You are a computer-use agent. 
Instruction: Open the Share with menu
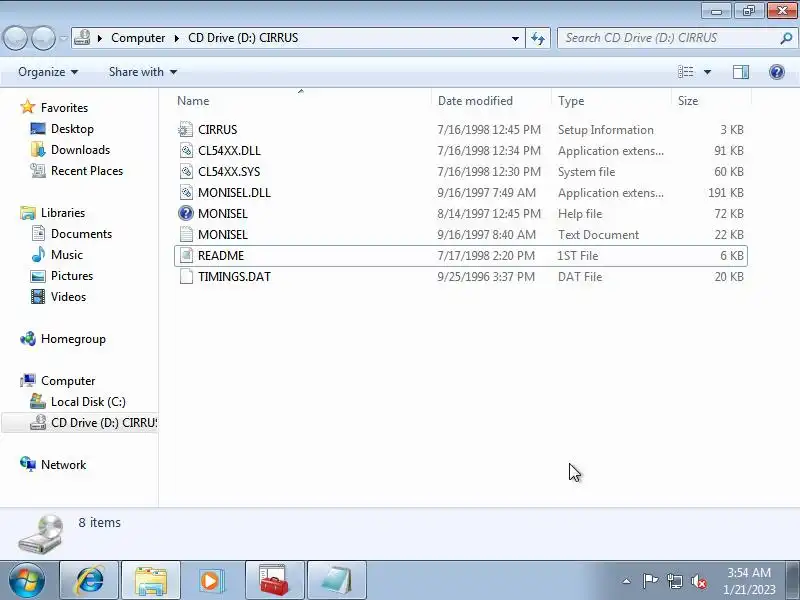(143, 72)
